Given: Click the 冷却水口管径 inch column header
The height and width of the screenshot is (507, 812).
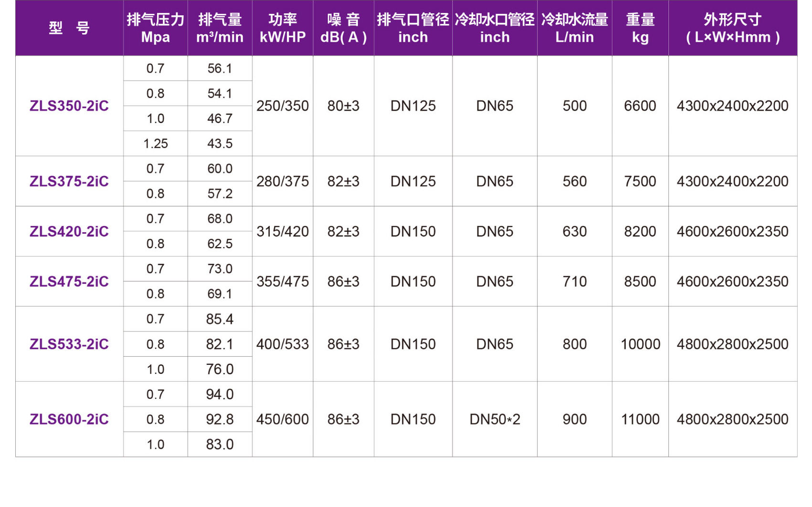Looking at the screenshot, I should [x=495, y=28].
